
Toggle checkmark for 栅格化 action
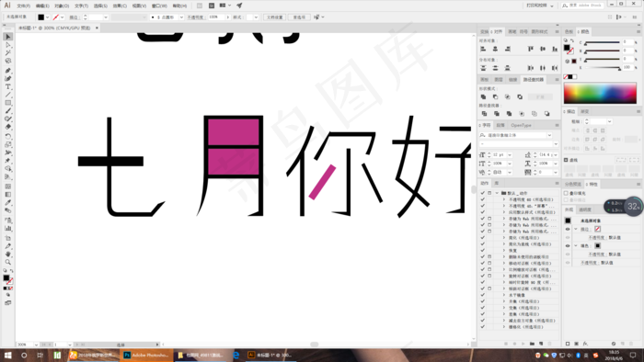[x=483, y=327]
